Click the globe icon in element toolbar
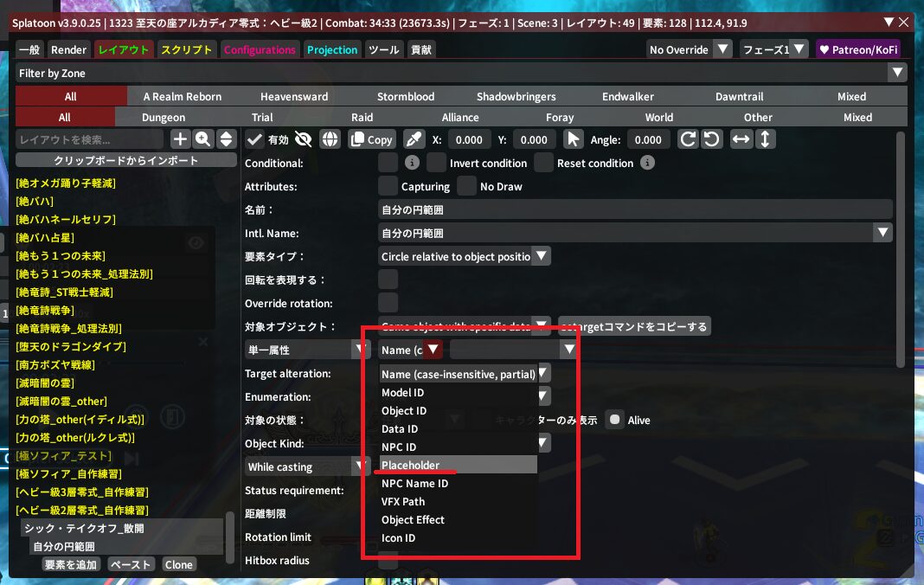 coord(330,139)
